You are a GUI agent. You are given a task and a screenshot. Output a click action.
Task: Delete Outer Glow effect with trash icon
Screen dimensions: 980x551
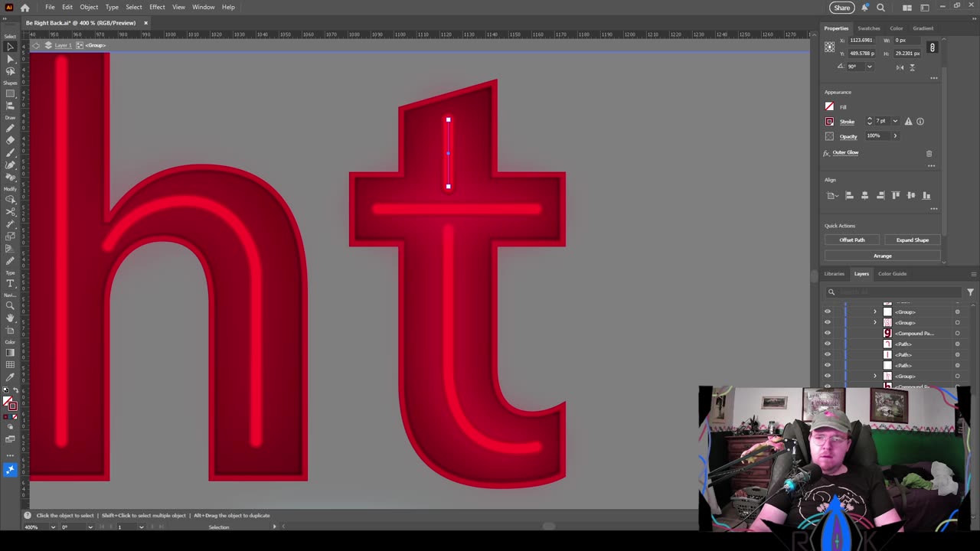[x=929, y=153]
